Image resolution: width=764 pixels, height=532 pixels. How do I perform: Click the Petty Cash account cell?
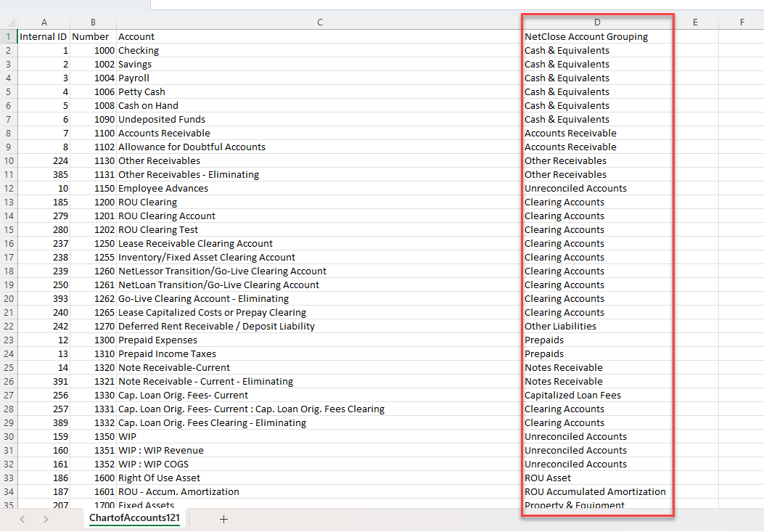point(141,92)
